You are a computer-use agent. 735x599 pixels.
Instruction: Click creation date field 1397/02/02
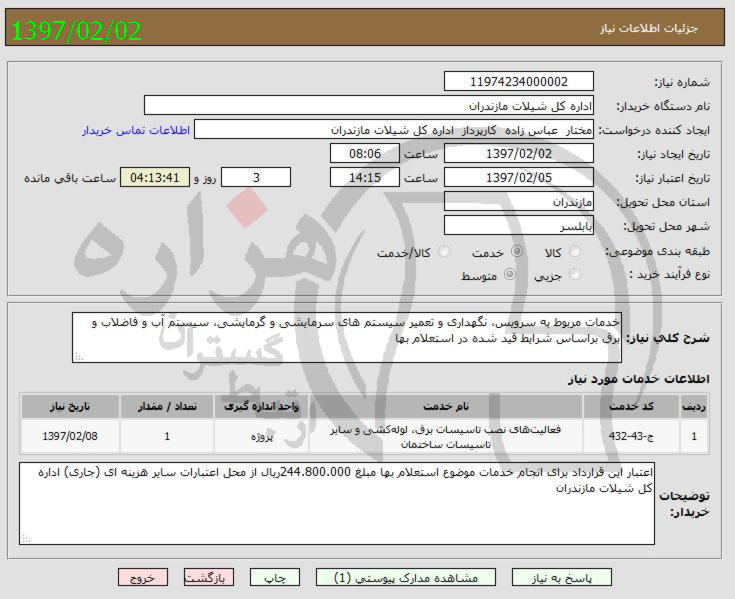(x=519, y=153)
